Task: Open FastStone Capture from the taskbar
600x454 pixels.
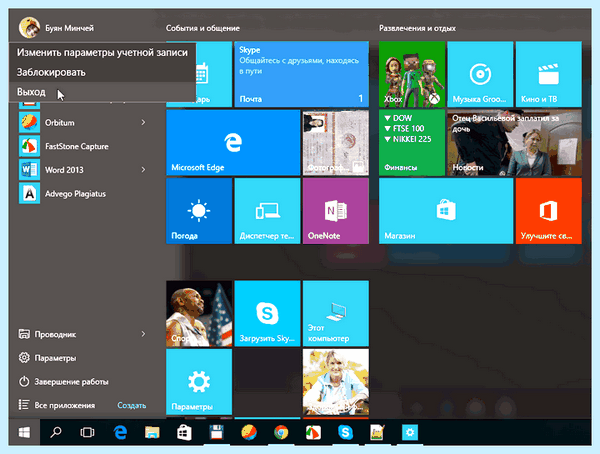Action: coord(313,433)
